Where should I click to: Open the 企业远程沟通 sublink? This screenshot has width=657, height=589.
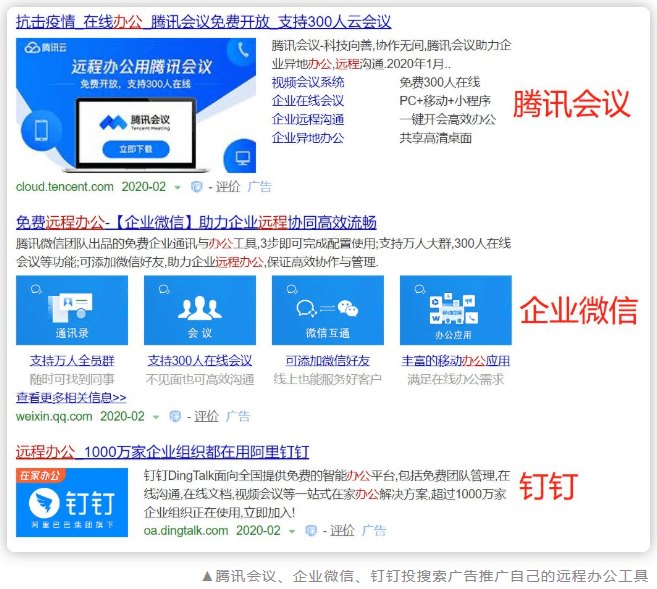click(308, 119)
